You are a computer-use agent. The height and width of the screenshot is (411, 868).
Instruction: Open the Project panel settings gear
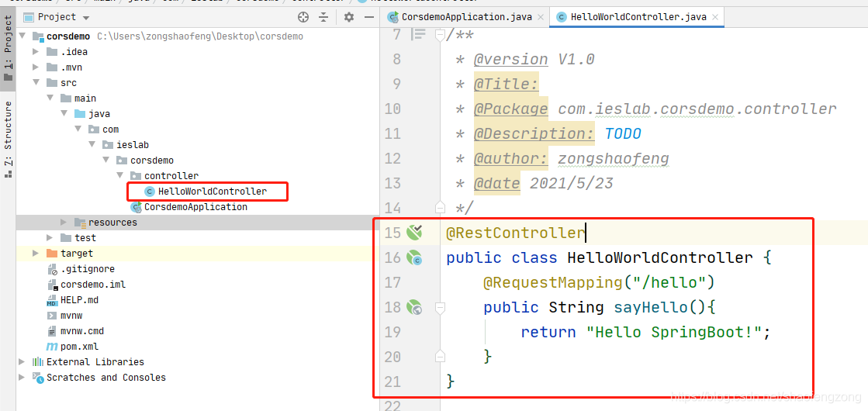[x=349, y=17]
